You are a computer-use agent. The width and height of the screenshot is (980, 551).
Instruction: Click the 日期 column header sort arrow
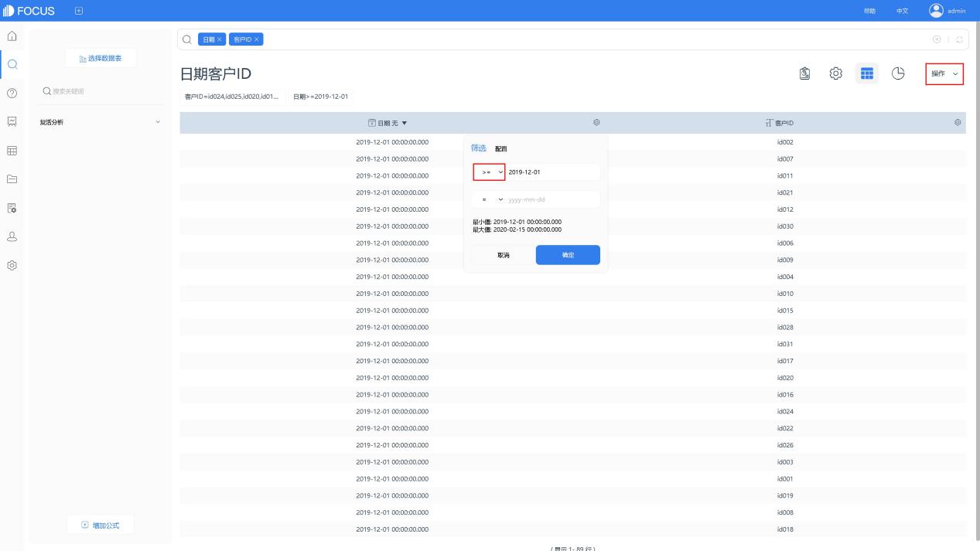(404, 123)
